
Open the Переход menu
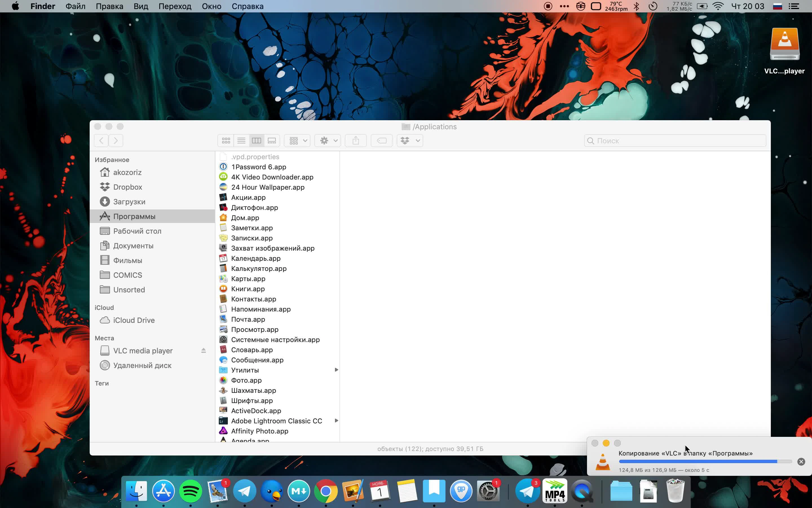click(175, 6)
